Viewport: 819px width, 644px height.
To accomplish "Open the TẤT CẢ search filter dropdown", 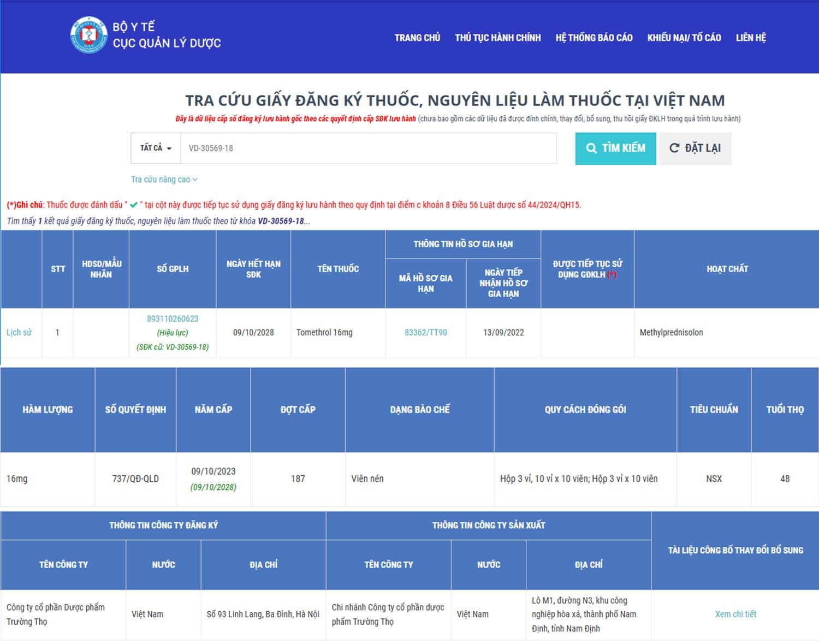I will click(156, 148).
